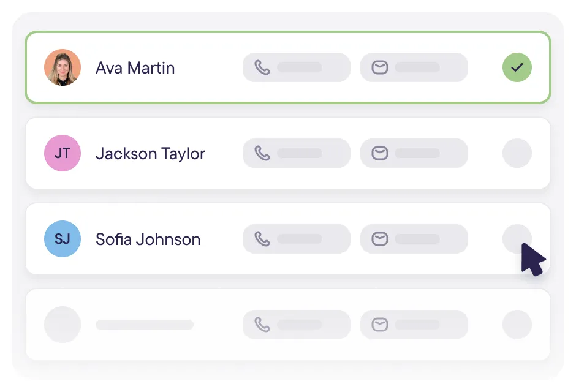Click the email icon in the empty placeholder row

pyautogui.click(x=379, y=325)
